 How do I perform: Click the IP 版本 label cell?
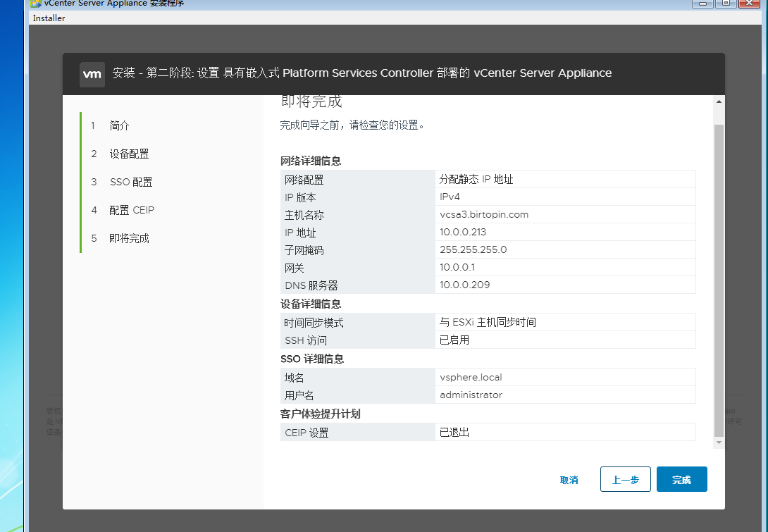(357, 197)
